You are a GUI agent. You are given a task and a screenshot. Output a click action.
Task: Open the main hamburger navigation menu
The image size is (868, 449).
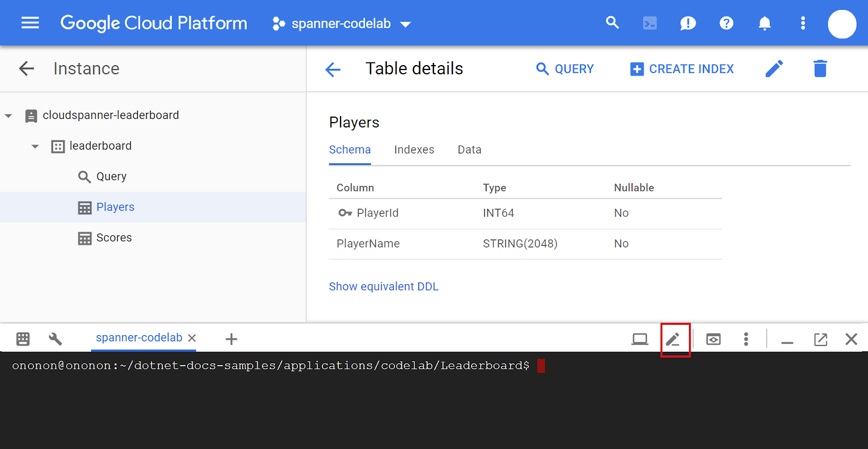pos(30,23)
